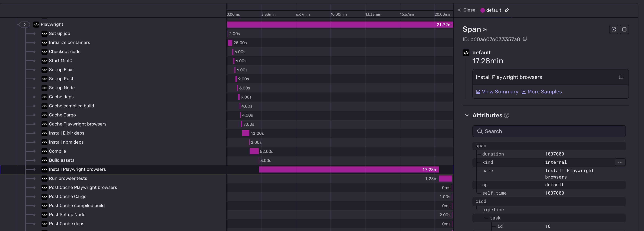This screenshot has width=644, height=231.
Task: Click the 21.72m Playwright duration bar
Action: (340, 25)
